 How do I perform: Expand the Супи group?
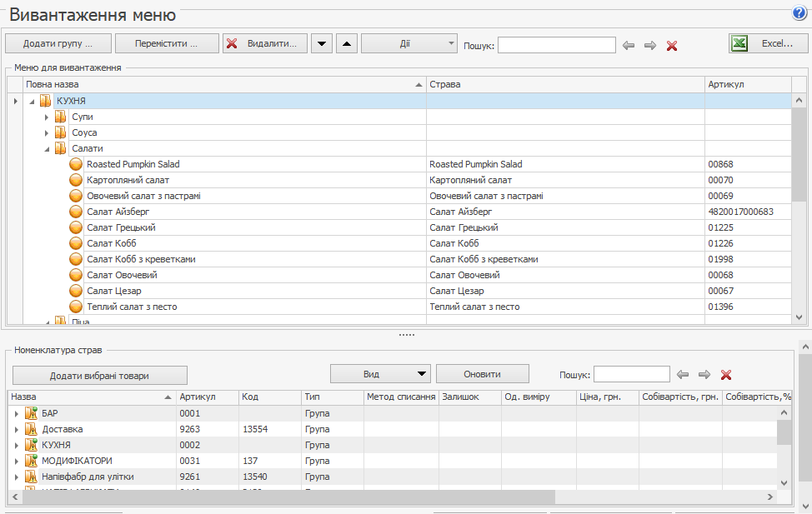[x=47, y=117]
